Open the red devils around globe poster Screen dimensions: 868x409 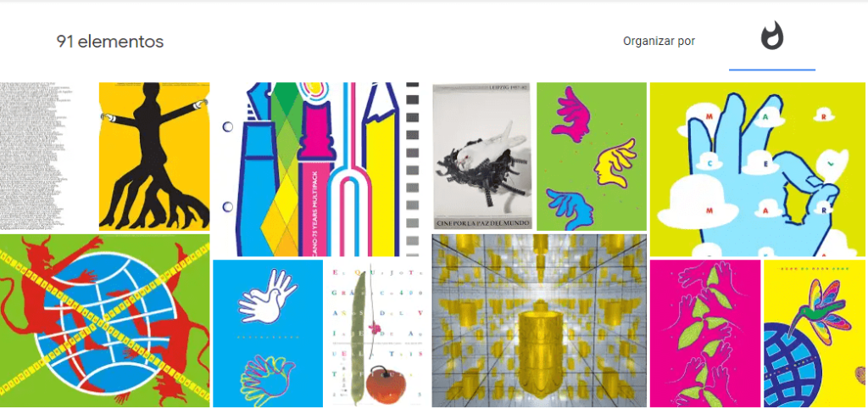104,321
